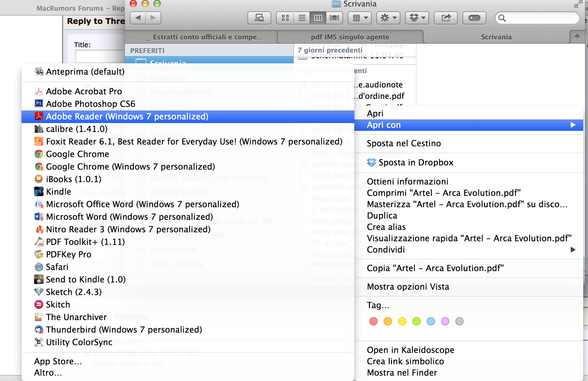Select Sposta nel Cestino
Screen dimensions: 588x381
(x=469, y=143)
